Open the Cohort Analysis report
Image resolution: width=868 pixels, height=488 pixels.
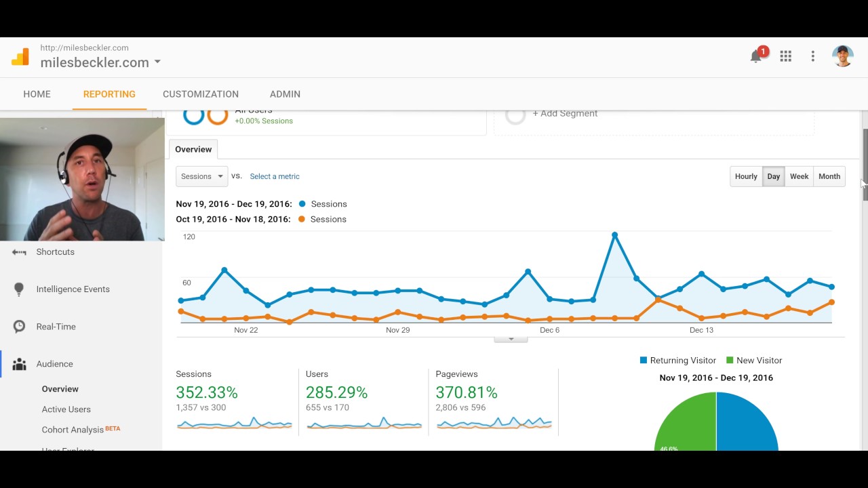click(73, 430)
